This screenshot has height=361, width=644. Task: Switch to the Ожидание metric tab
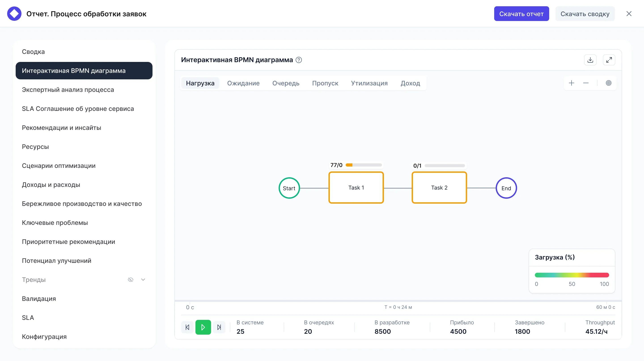pyautogui.click(x=243, y=83)
